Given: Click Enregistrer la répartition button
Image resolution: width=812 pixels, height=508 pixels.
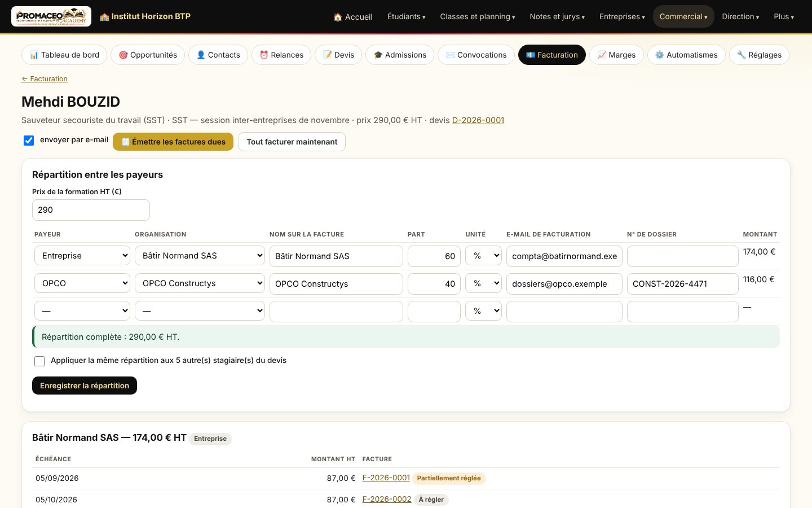Looking at the screenshot, I should tap(85, 386).
